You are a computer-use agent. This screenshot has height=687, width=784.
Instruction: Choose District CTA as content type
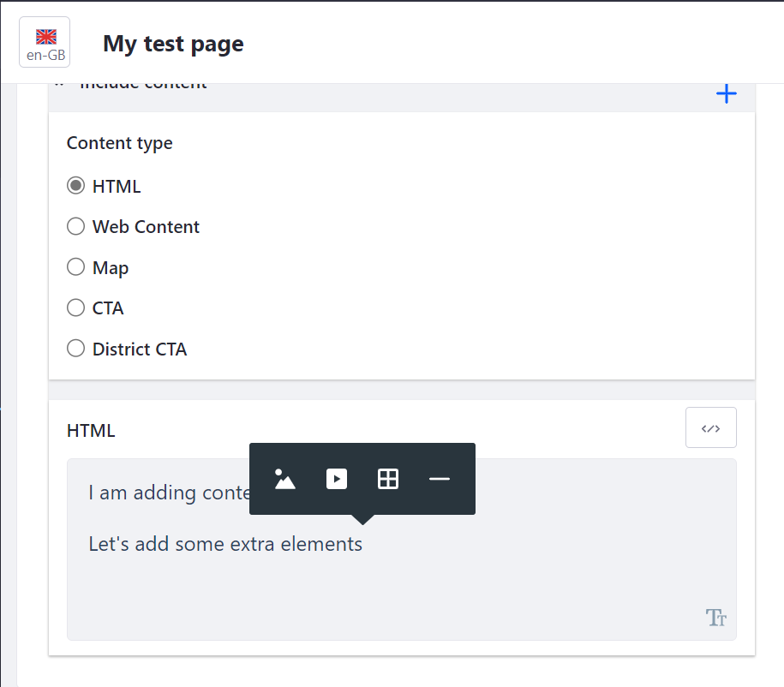[x=75, y=348]
